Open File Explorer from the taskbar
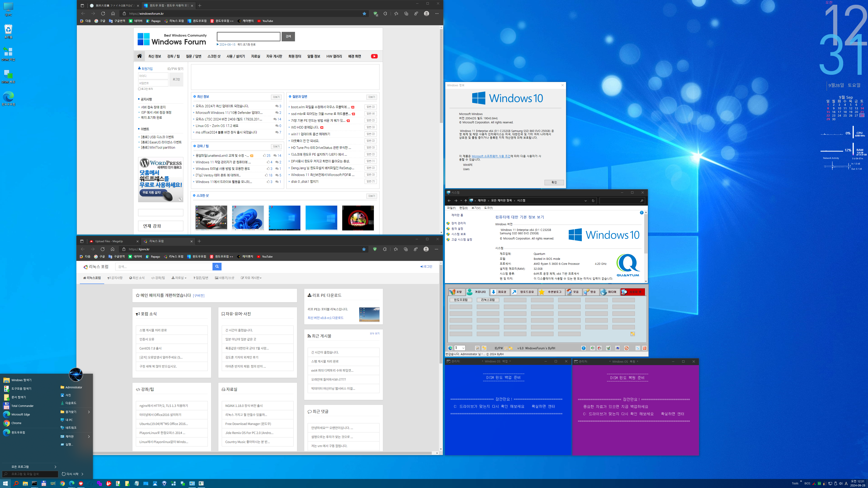The width and height of the screenshot is (868, 488). click(x=25, y=483)
